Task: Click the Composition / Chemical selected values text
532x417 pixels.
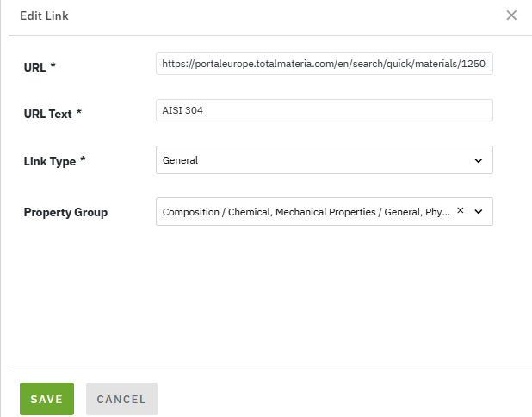Action: (306, 212)
